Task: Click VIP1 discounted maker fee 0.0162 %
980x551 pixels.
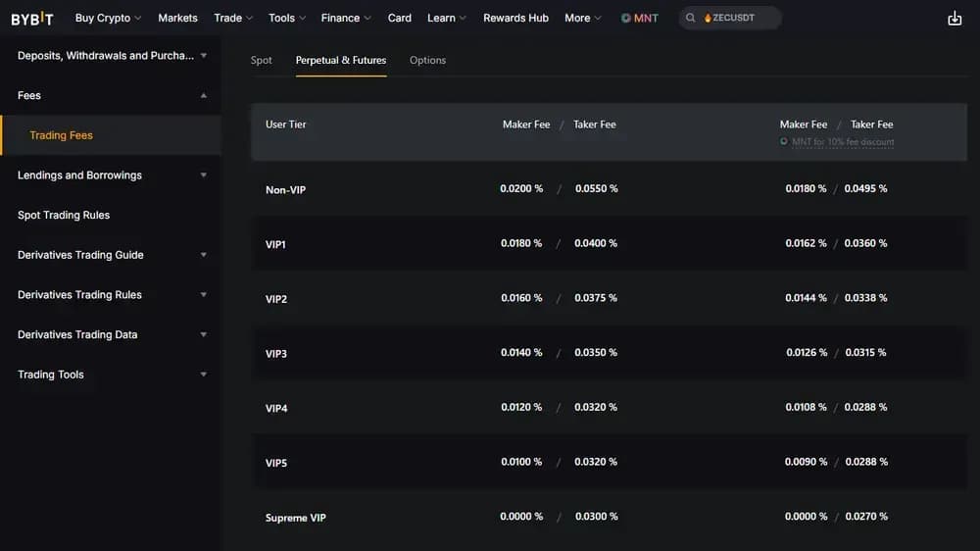Action: tap(806, 243)
